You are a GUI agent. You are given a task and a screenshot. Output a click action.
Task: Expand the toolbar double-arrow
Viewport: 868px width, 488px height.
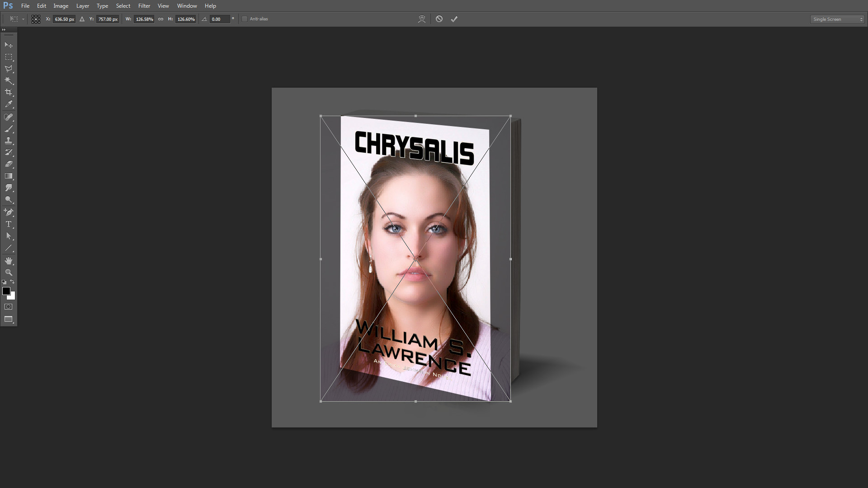click(x=4, y=30)
